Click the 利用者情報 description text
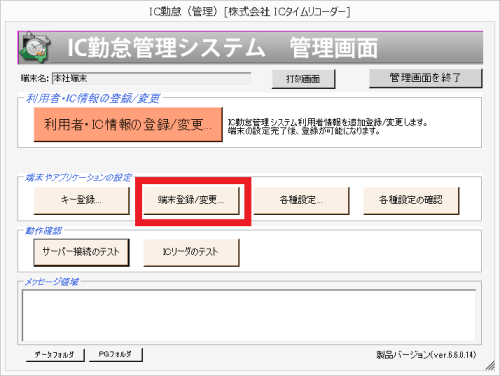Viewport: 500px width, 376px height. pos(328,127)
